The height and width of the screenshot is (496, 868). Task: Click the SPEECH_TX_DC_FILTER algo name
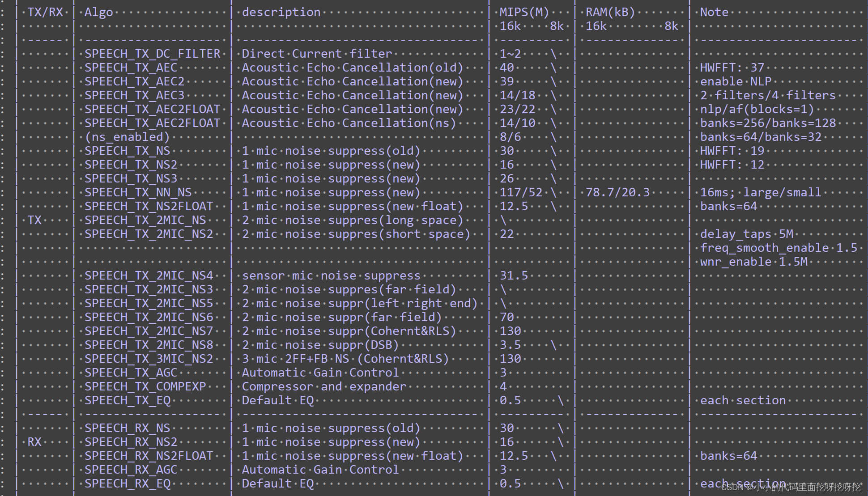coord(152,54)
